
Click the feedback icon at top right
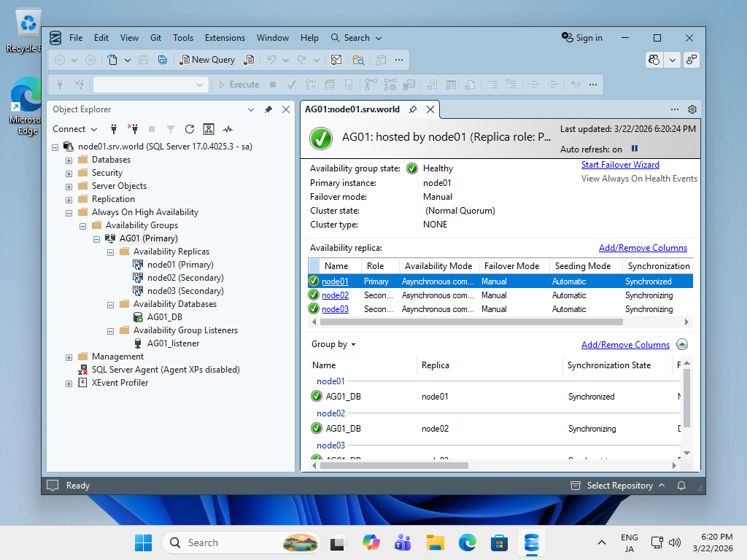click(x=692, y=60)
